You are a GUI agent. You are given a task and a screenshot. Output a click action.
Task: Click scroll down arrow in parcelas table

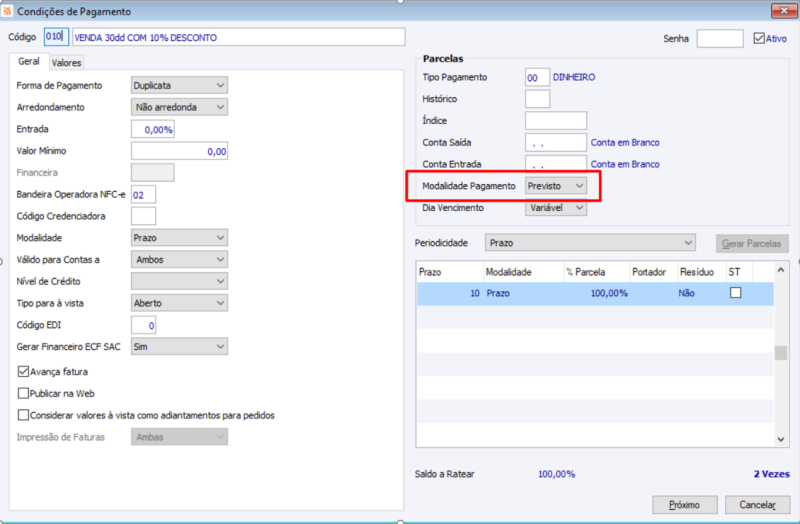coord(781,439)
